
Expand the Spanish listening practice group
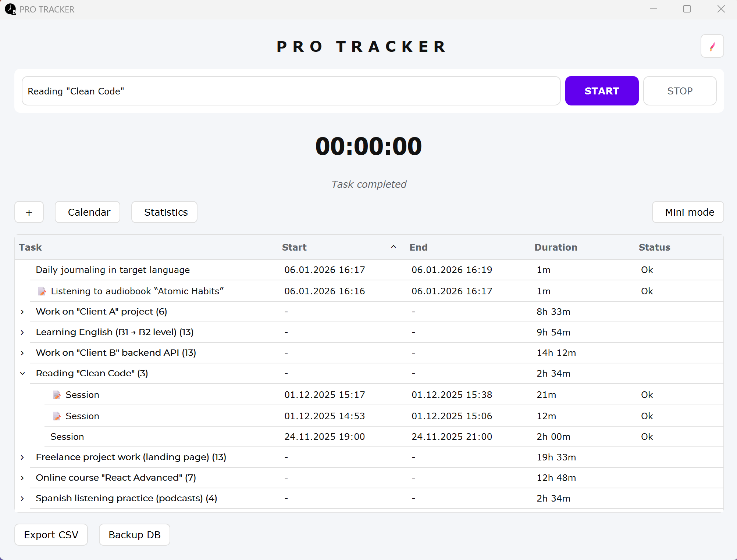pos(23,498)
